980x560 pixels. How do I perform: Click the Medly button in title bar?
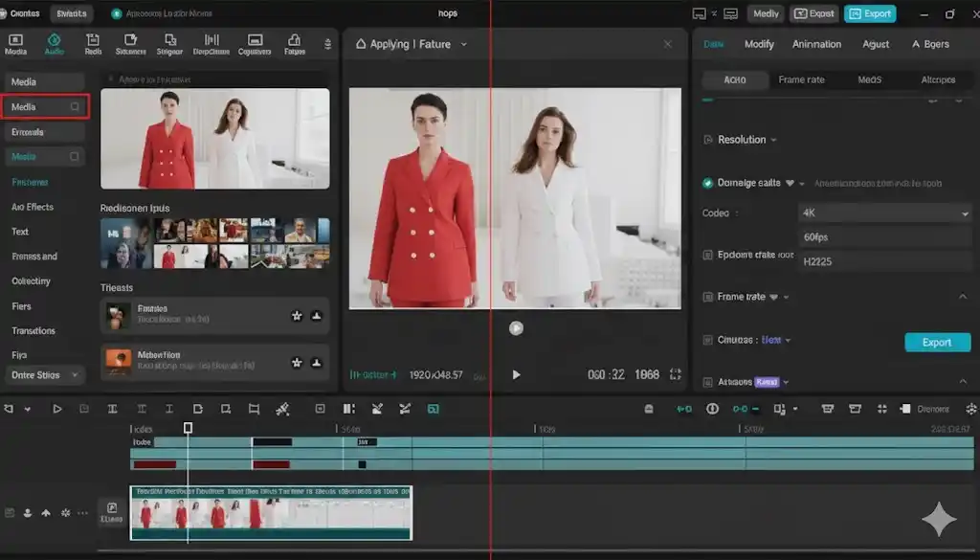tap(765, 13)
